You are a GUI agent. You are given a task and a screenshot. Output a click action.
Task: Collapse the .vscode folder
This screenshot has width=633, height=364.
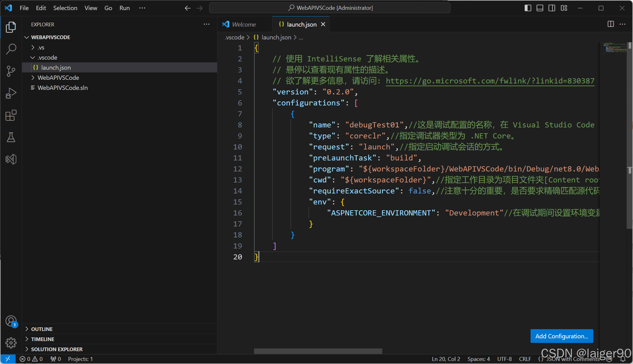tap(47, 57)
